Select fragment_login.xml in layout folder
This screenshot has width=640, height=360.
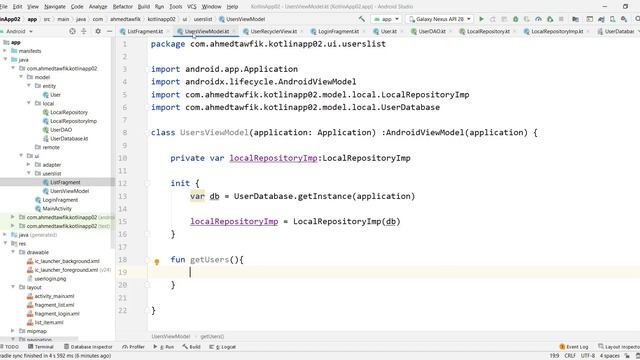57,313
